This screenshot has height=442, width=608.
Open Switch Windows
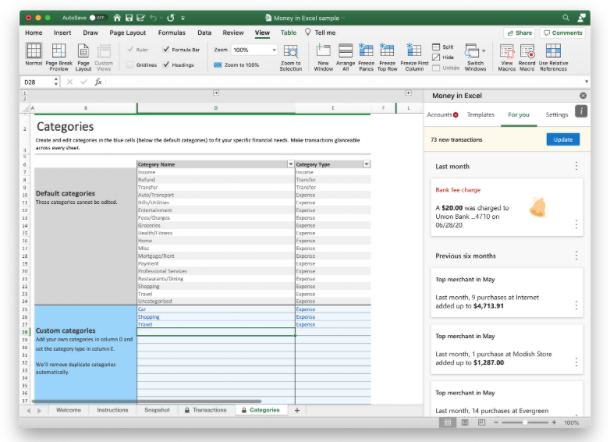[475, 57]
